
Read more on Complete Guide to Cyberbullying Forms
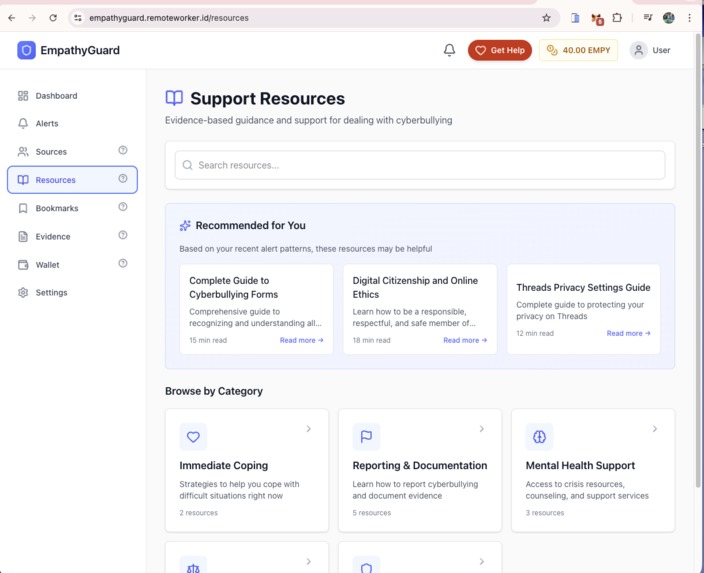point(301,340)
